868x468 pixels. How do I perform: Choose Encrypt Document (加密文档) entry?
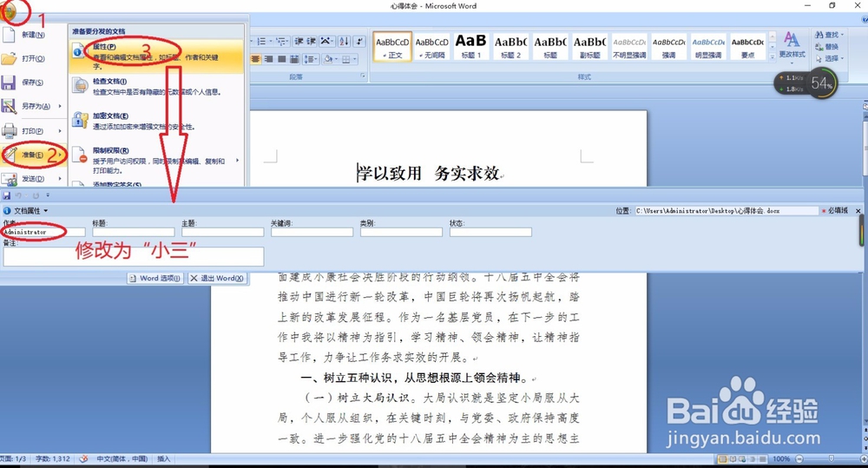(156, 122)
